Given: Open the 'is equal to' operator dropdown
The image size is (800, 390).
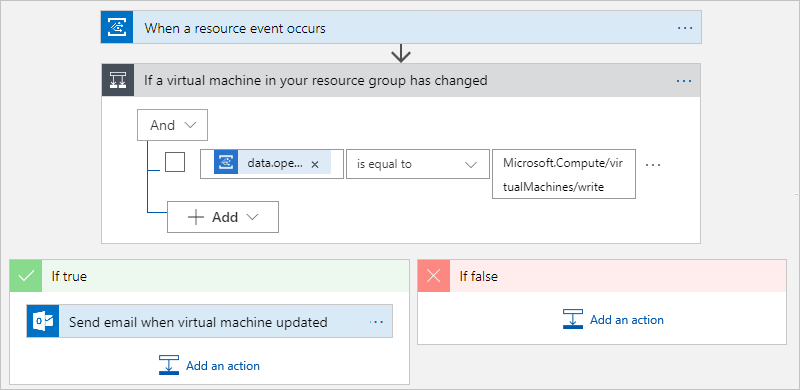Looking at the screenshot, I should [x=418, y=164].
